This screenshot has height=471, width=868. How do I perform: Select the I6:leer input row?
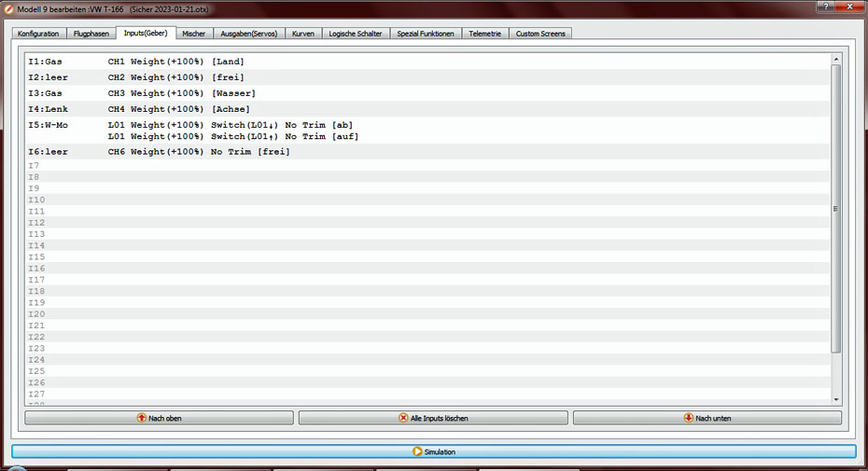click(427, 152)
